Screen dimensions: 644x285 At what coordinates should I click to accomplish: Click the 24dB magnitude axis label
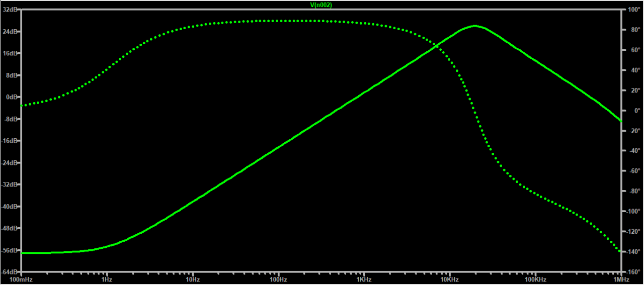[x=11, y=32]
